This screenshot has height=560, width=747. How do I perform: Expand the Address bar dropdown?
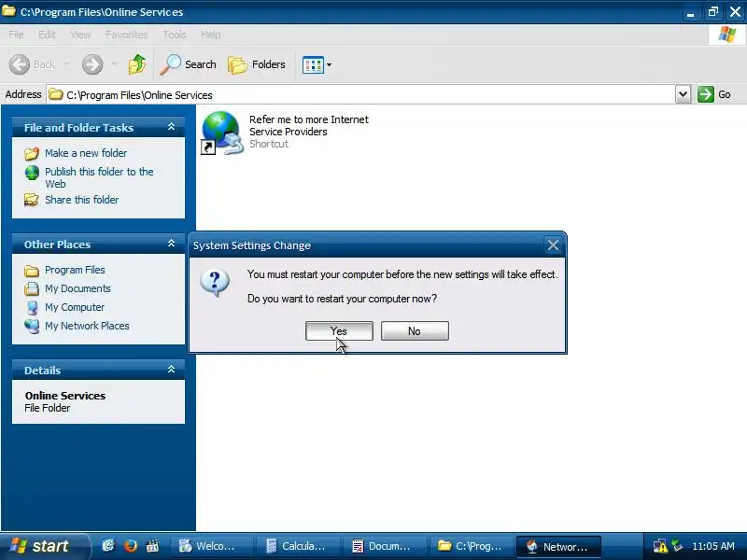coord(683,94)
